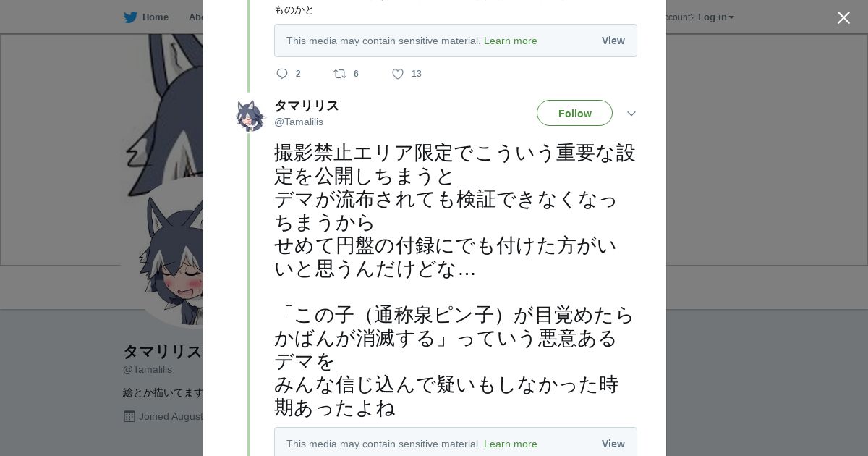Go to the Home menu item
This screenshot has width=868, height=456.
click(x=155, y=17)
